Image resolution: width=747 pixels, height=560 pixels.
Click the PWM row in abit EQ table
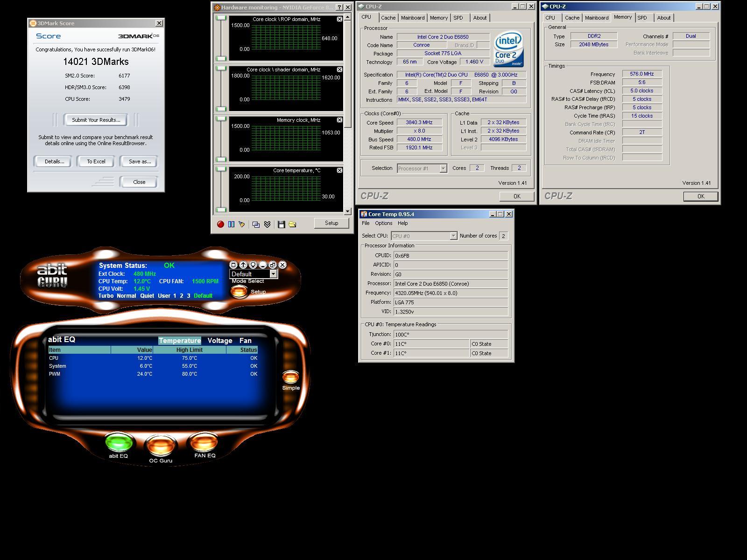tap(153, 374)
